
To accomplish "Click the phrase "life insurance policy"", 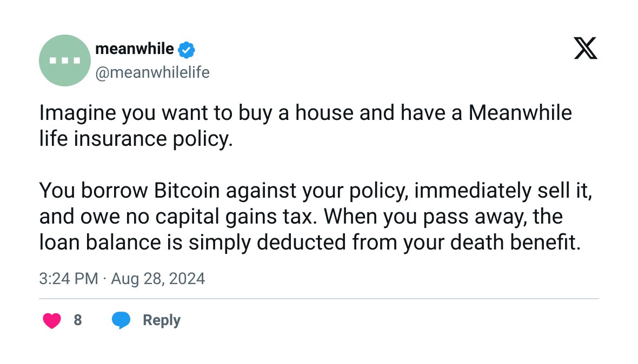I will pos(136,139).
